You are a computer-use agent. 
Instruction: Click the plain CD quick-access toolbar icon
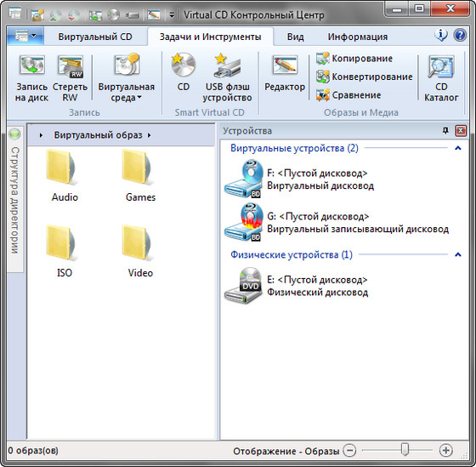114,15
